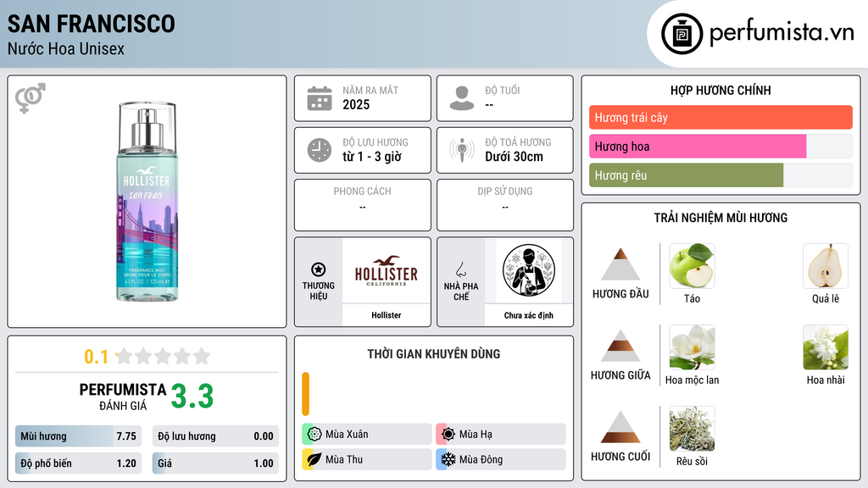Click the clock icon for Độ lưu hương

pos(320,150)
